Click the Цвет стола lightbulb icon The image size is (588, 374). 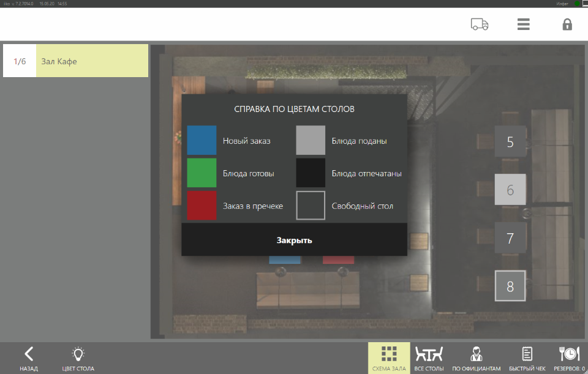pyautogui.click(x=78, y=358)
